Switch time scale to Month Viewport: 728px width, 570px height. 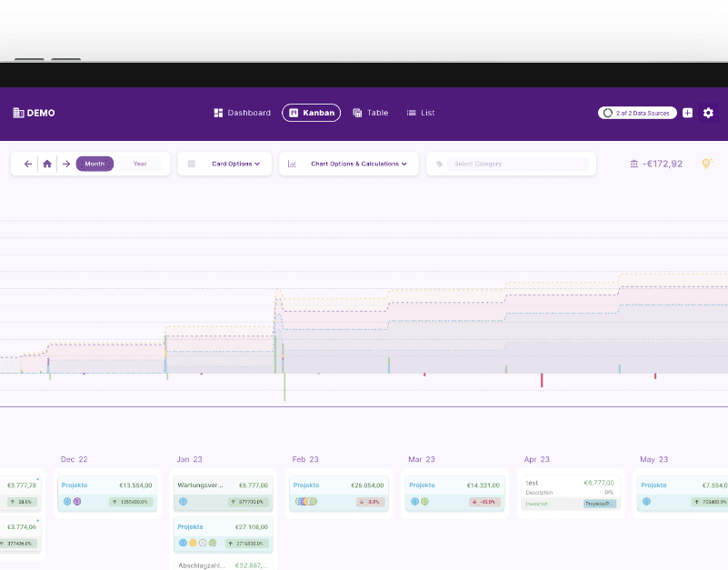pyautogui.click(x=95, y=164)
